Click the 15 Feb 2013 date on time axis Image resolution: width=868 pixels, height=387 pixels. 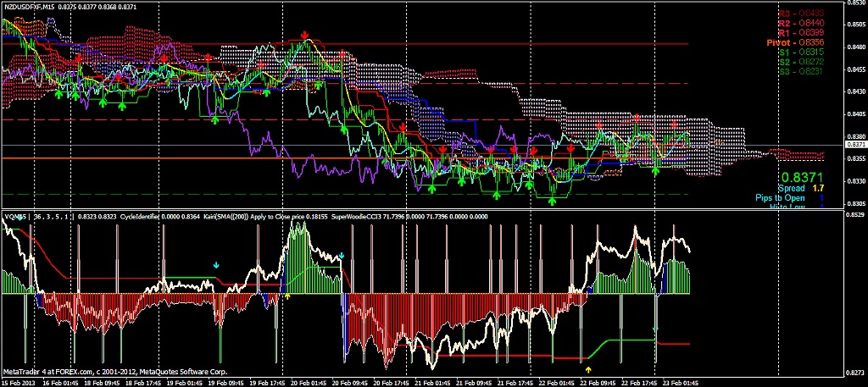pos(17,382)
